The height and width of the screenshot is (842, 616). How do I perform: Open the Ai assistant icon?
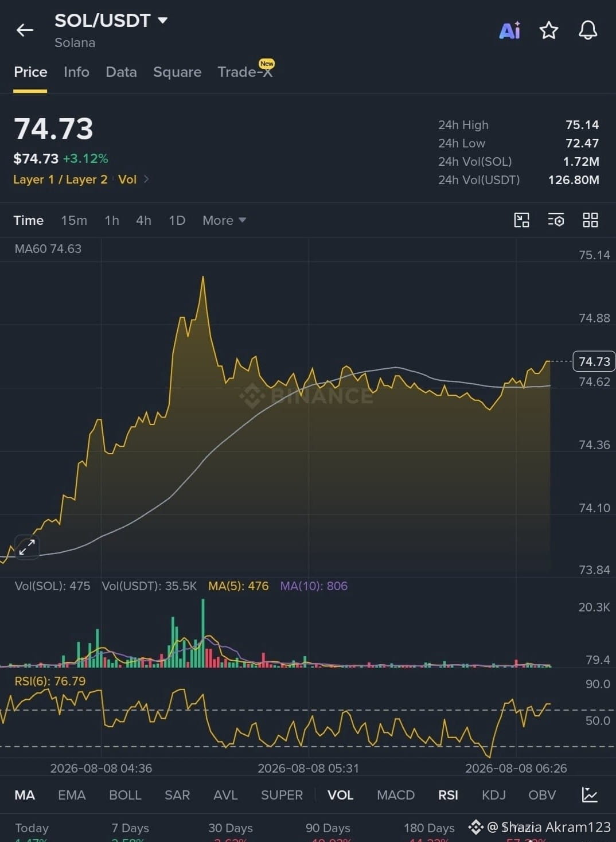pyautogui.click(x=509, y=30)
